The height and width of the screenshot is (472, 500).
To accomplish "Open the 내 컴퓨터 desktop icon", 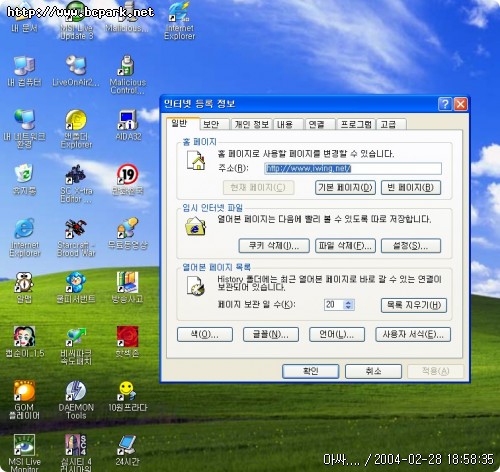I will pos(24,72).
